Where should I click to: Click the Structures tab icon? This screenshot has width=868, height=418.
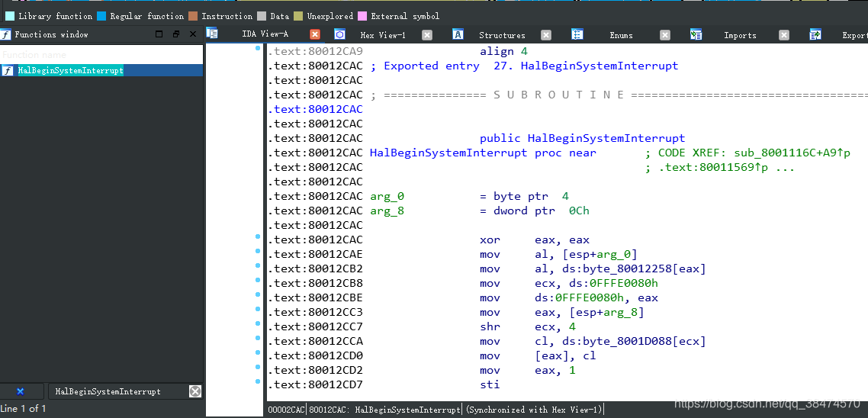(x=458, y=34)
